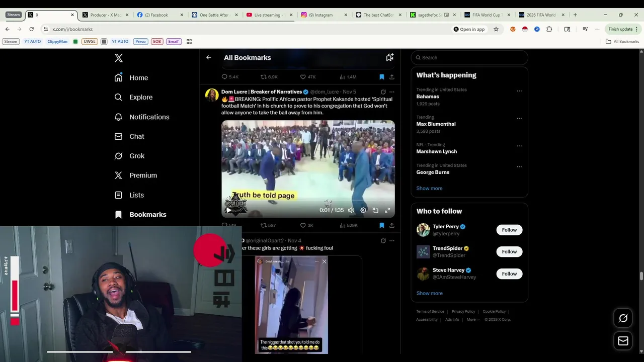Open more options on Dom Lucre post
Image resolution: width=644 pixels, height=362 pixels.
coord(392,92)
